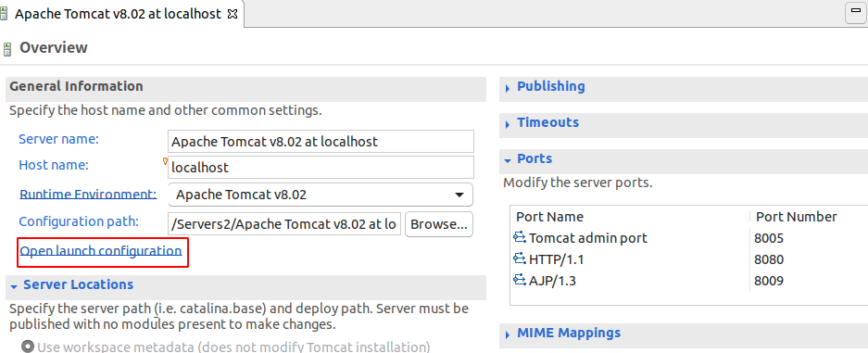868x353 pixels.
Task: Select the 8009 port number cell
Action: (x=769, y=281)
